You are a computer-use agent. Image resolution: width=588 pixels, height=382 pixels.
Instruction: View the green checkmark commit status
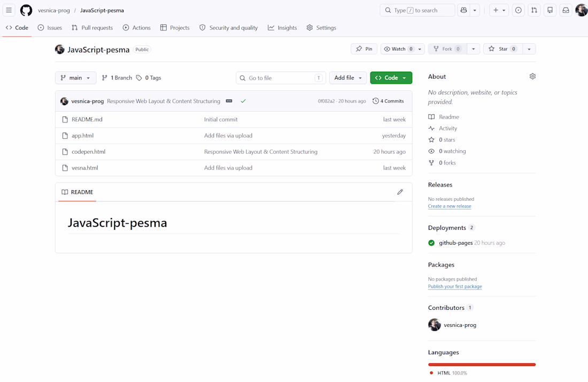pyautogui.click(x=243, y=101)
